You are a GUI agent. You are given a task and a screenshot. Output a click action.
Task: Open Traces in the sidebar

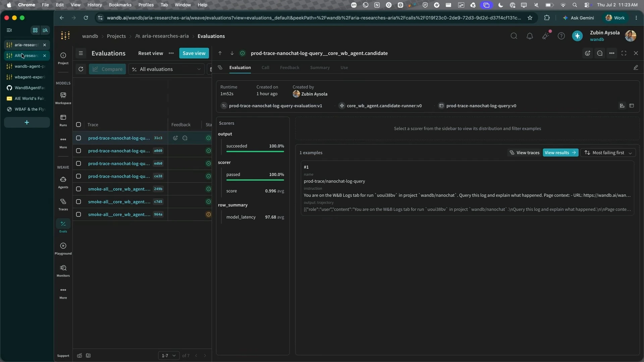tap(63, 204)
